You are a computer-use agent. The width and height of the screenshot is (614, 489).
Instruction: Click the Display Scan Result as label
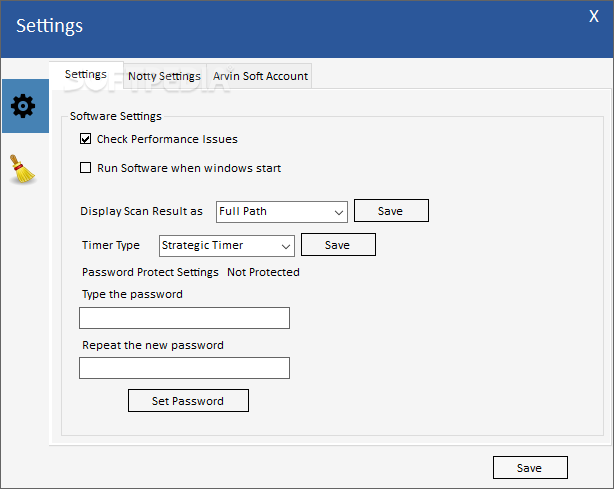[141, 211]
